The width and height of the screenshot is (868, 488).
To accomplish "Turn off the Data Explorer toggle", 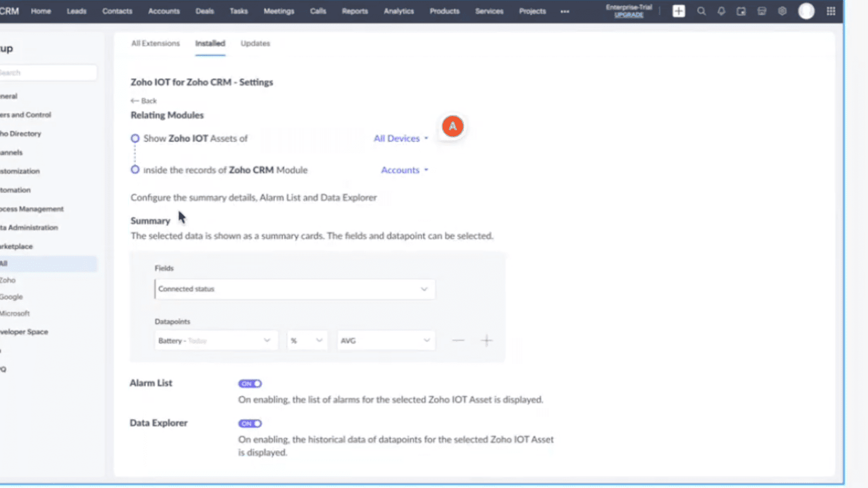I will 250,423.
